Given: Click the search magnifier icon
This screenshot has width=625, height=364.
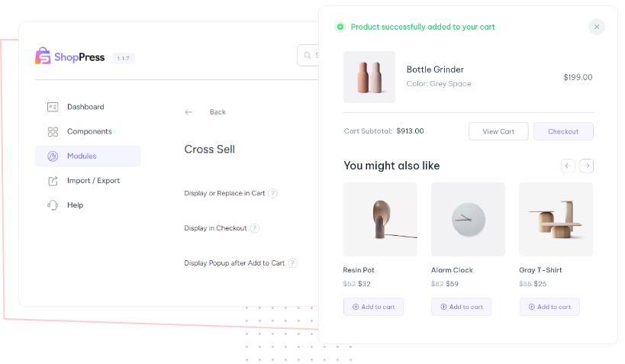Looking at the screenshot, I should tap(308, 56).
